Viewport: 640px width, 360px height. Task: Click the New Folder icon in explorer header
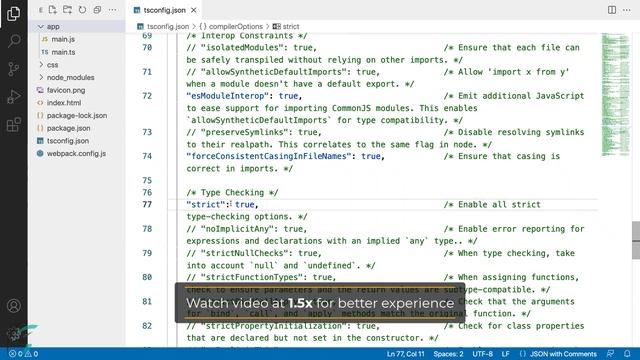tap(67, 10)
